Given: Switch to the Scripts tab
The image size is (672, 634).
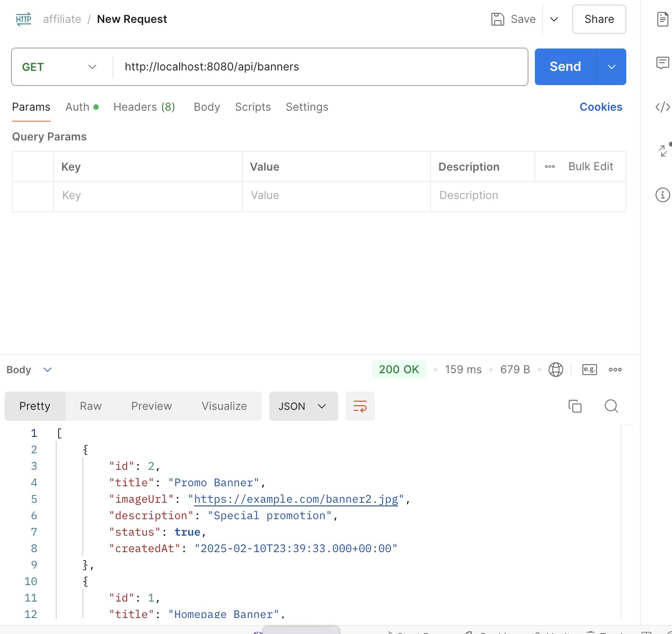Looking at the screenshot, I should (x=253, y=107).
